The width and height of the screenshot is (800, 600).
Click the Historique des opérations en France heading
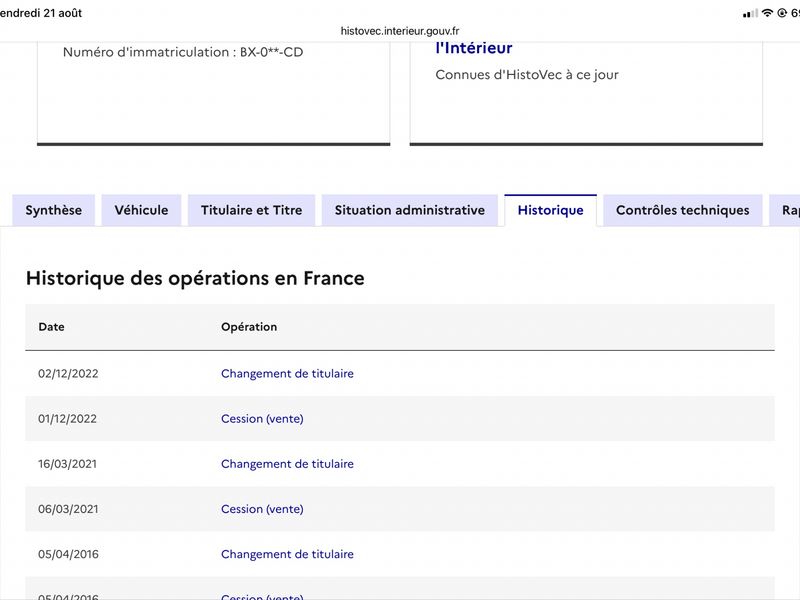pyautogui.click(x=195, y=279)
